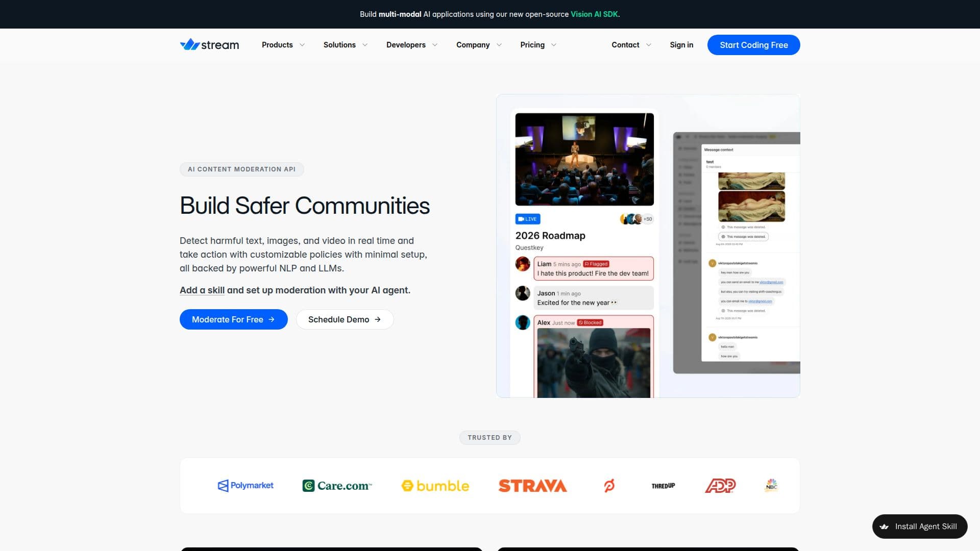Open the Developers dropdown
The height and width of the screenshot is (551, 980).
pyautogui.click(x=412, y=45)
